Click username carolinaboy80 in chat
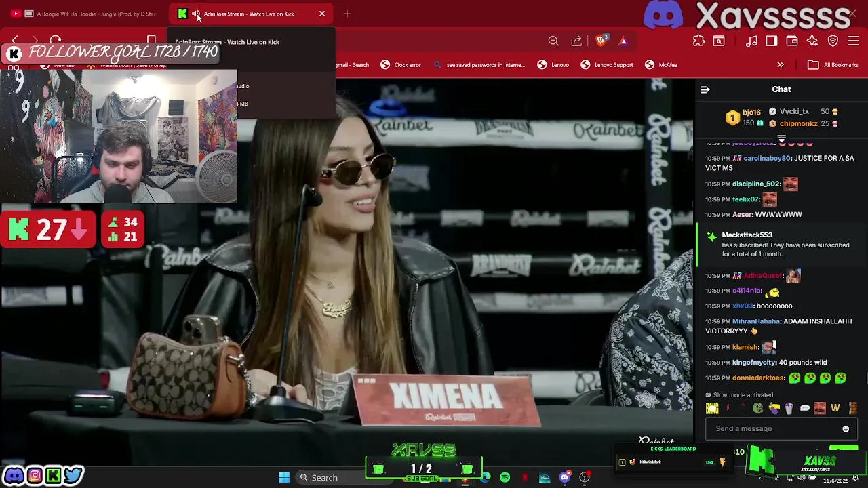868x488 pixels. coord(767,158)
